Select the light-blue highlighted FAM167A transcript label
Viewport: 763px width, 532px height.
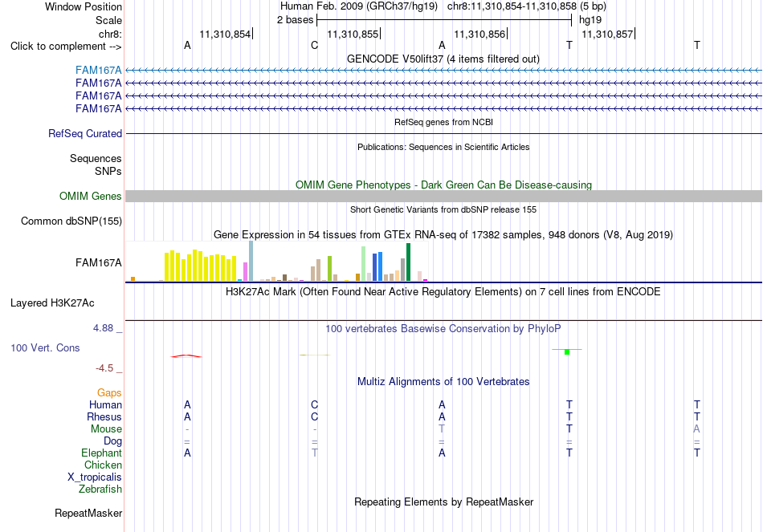[x=98, y=71]
